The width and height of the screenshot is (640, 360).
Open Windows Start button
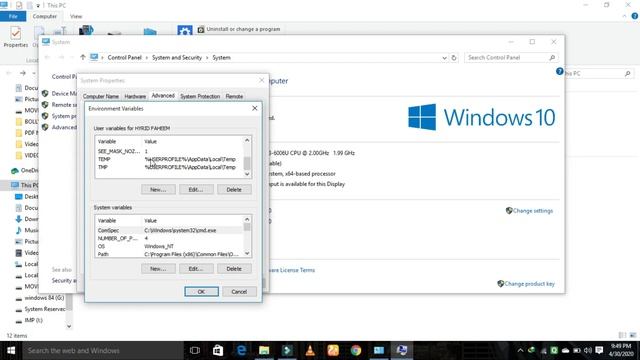point(11,351)
